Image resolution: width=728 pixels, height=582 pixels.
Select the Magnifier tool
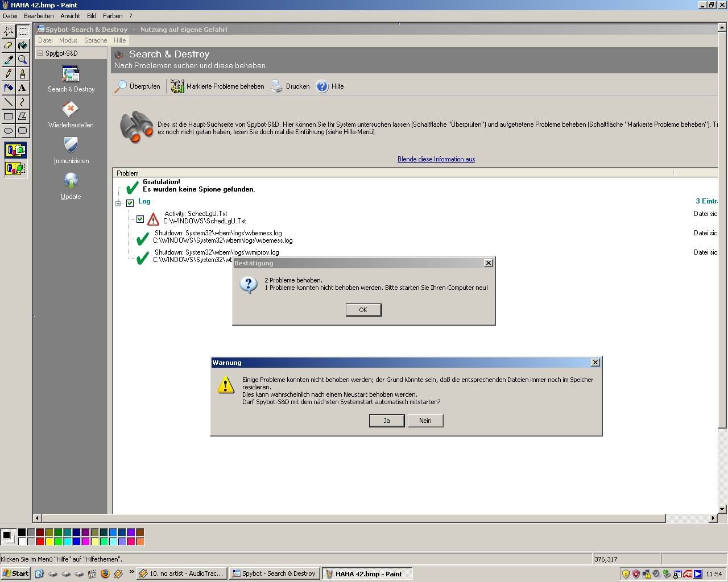[x=23, y=59]
